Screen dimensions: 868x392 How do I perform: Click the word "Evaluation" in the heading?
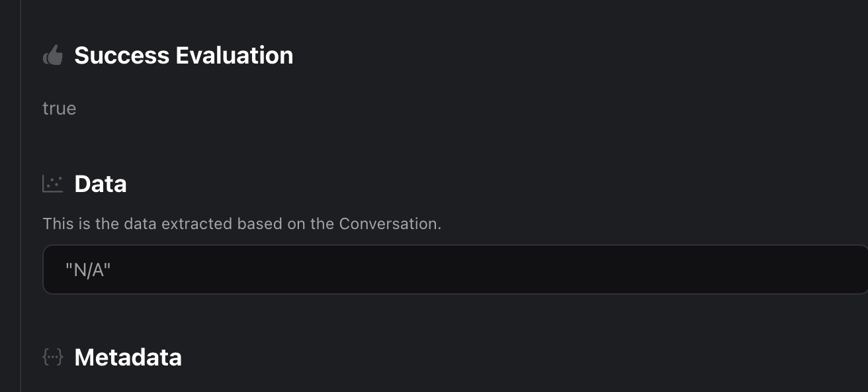point(234,56)
